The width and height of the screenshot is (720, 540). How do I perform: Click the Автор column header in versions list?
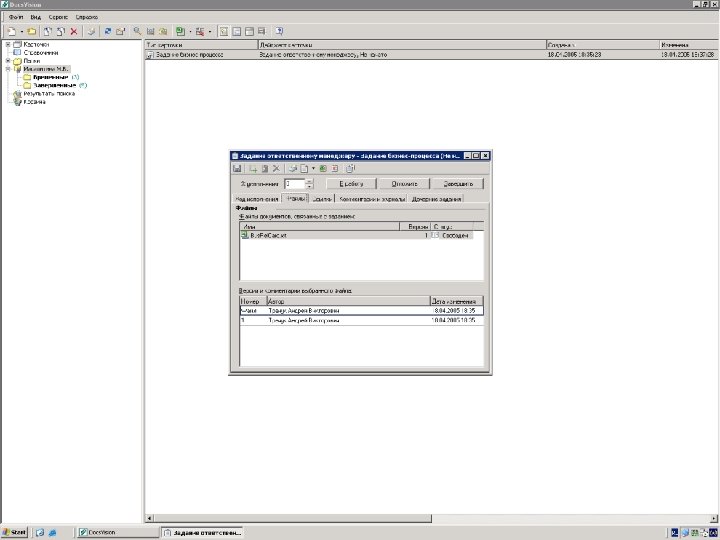click(x=349, y=302)
